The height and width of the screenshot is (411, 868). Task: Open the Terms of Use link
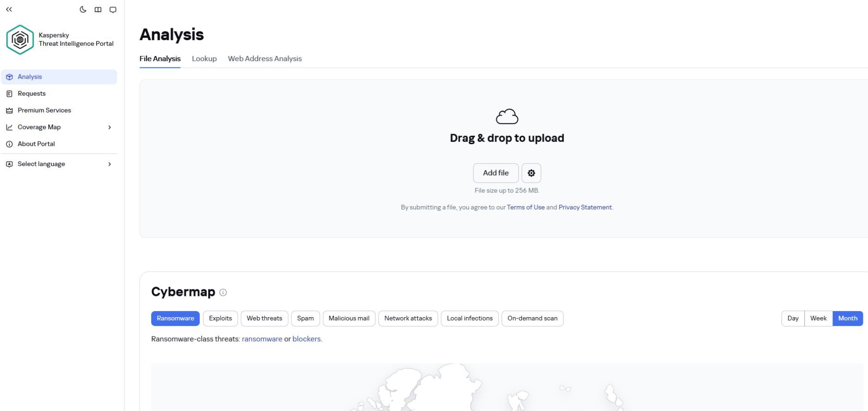525,207
